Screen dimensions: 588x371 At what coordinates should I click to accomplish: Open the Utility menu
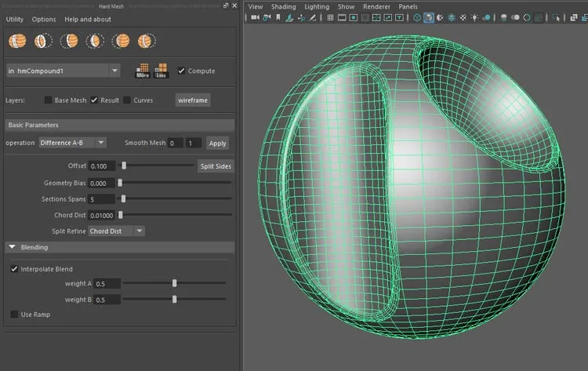[15, 19]
